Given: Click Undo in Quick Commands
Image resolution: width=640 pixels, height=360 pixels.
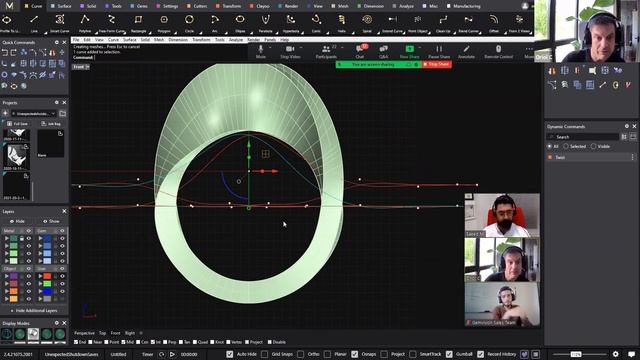Looking at the screenshot, I should click(x=5, y=53).
